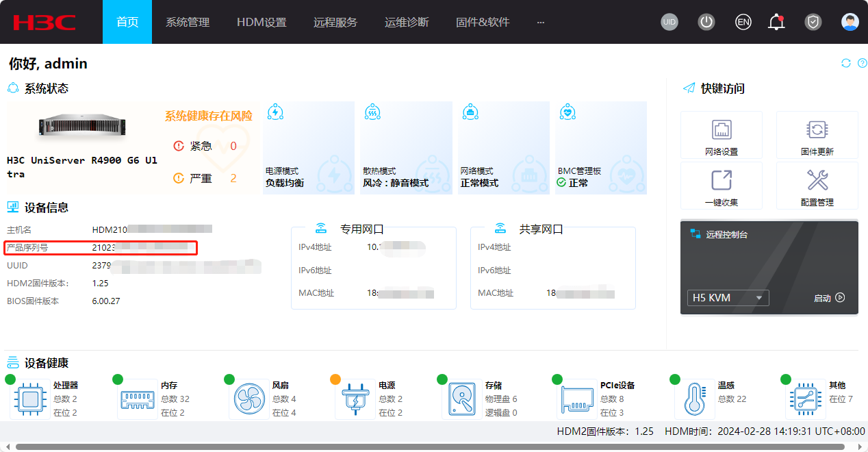Click the 远程控制台 panel title
868x452 pixels.
727,234
